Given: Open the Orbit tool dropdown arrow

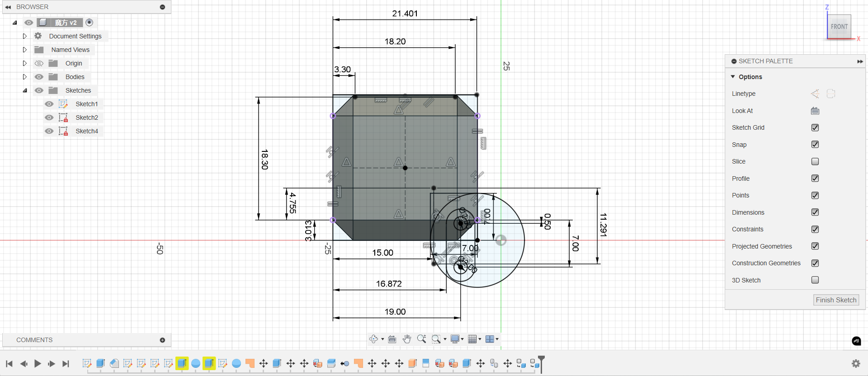Looking at the screenshot, I should click(x=382, y=339).
